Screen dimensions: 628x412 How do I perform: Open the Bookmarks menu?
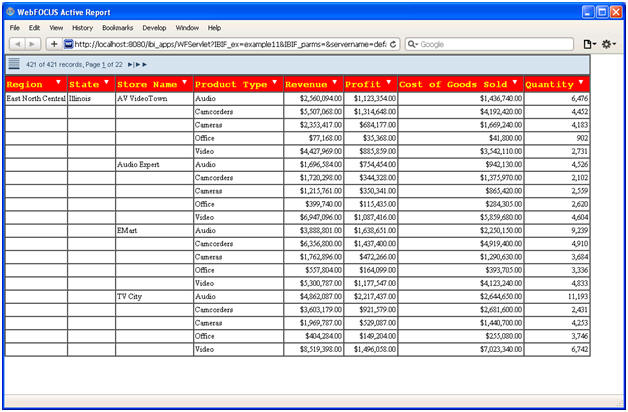(117, 28)
